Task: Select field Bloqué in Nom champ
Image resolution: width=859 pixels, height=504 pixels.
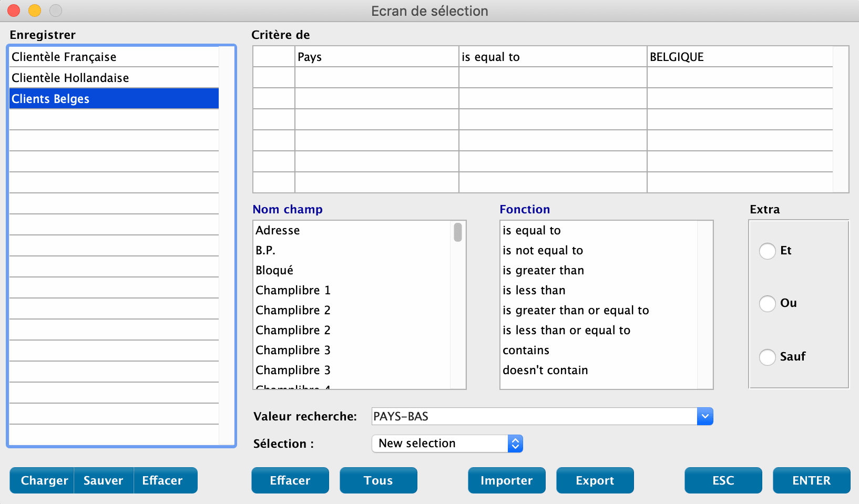Action: (x=352, y=270)
